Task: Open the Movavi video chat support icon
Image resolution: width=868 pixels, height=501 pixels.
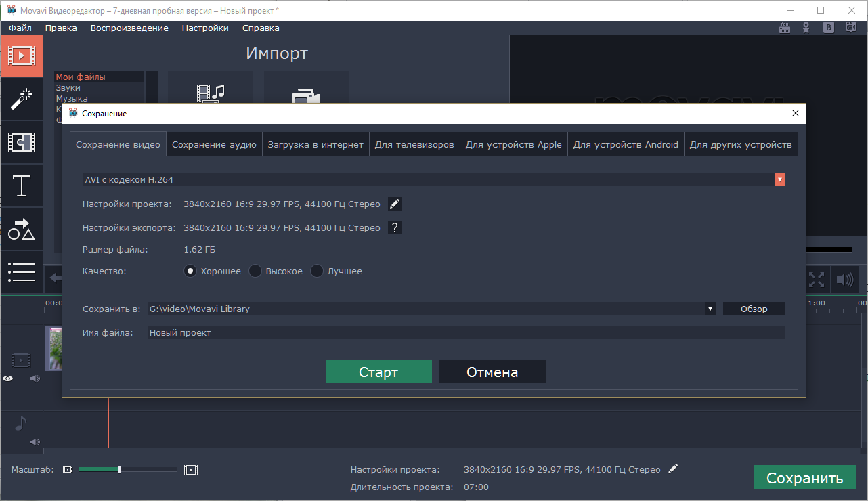Action: click(850, 28)
